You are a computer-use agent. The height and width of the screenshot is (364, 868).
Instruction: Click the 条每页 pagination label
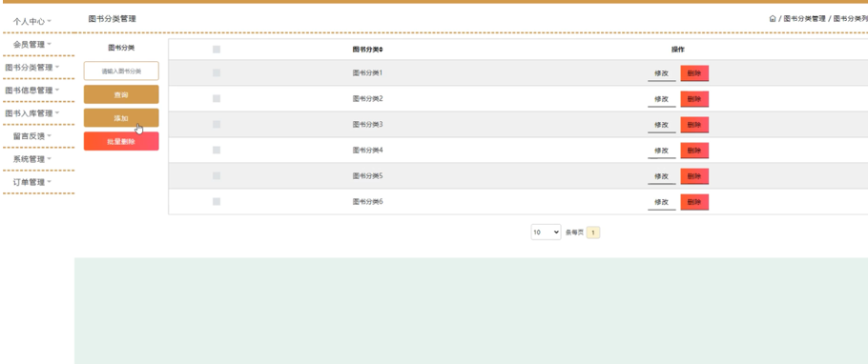pyautogui.click(x=574, y=233)
